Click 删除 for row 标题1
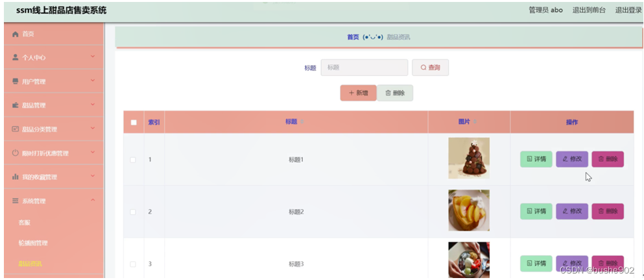The image size is (644, 280). [608, 159]
